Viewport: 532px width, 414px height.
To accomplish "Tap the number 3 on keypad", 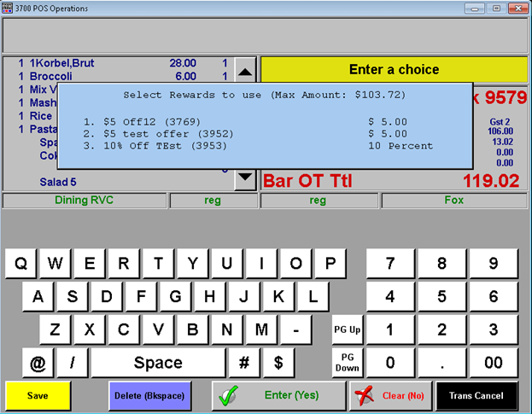I will point(494,329).
